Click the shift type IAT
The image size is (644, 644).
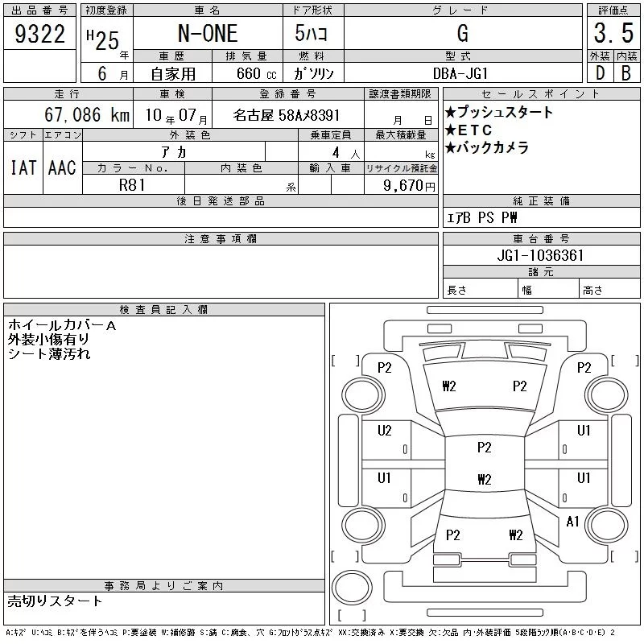point(23,167)
